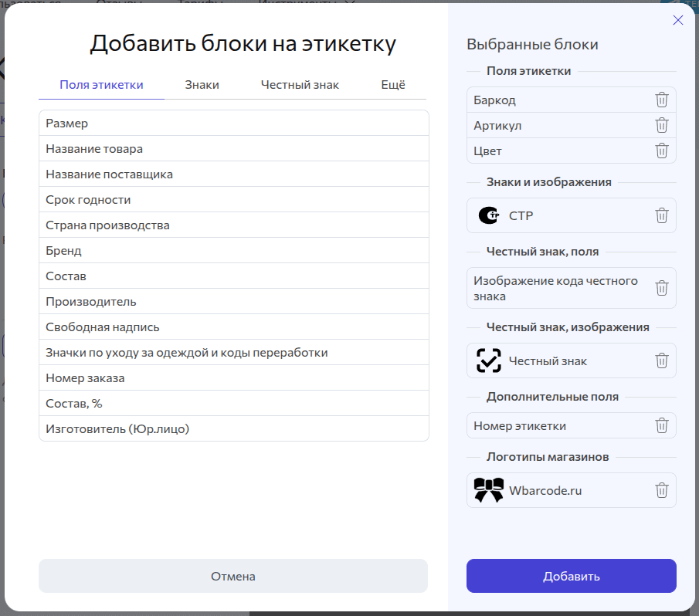699x616 pixels.
Task: Add the Размер field to label
Action: 233,124
